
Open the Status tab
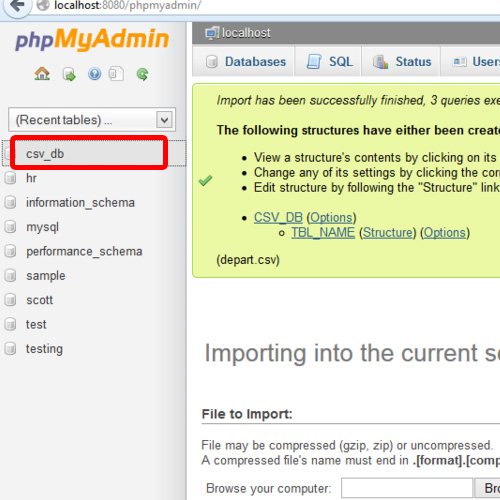tap(401, 62)
